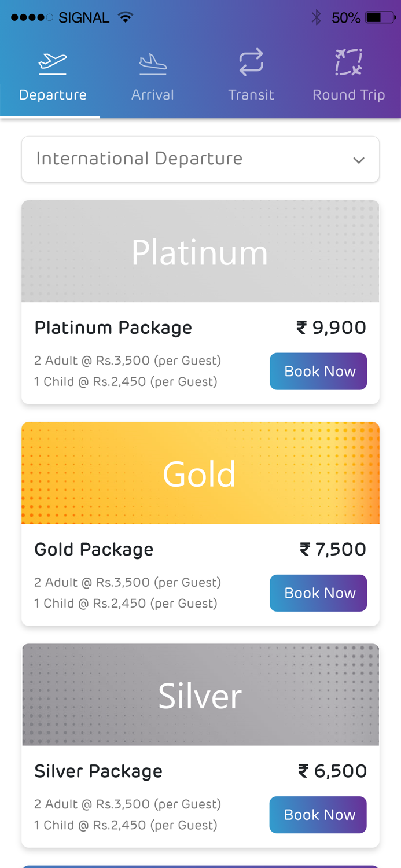Viewport: 401px width, 868px height.
Task: Select the Gold banner image
Action: click(x=200, y=473)
